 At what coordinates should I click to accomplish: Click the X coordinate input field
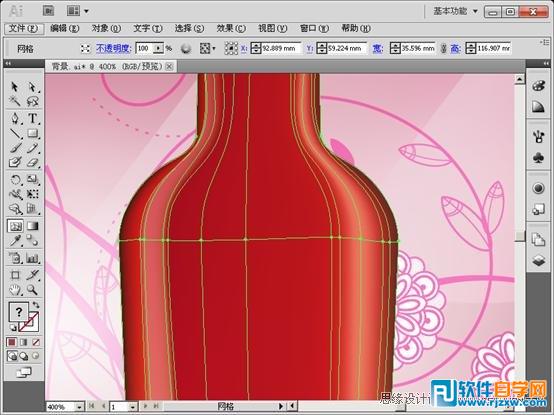(281, 48)
